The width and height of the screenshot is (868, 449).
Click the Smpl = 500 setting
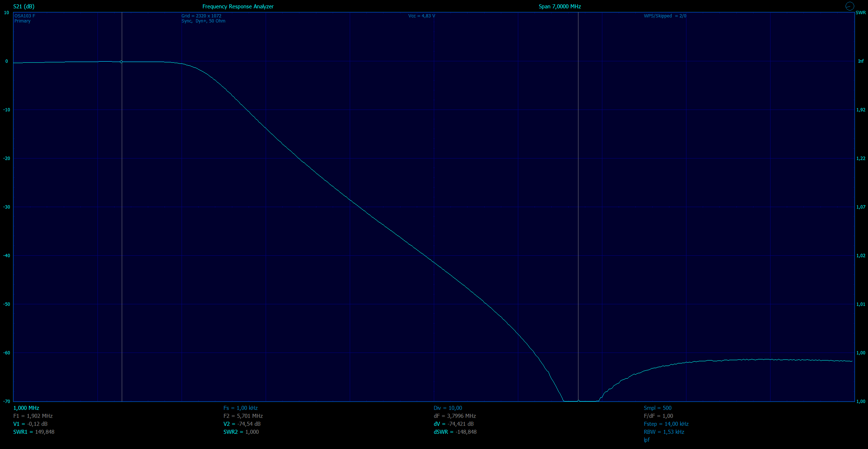657,408
